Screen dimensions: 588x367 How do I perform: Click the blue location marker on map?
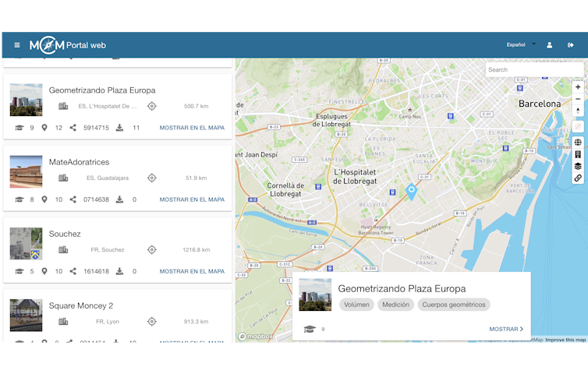click(x=412, y=190)
